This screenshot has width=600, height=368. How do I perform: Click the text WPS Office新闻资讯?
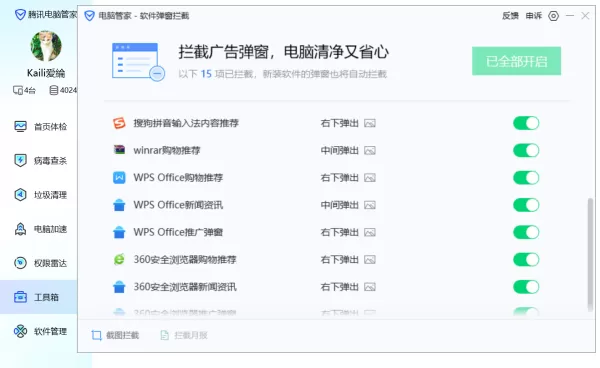pos(178,205)
